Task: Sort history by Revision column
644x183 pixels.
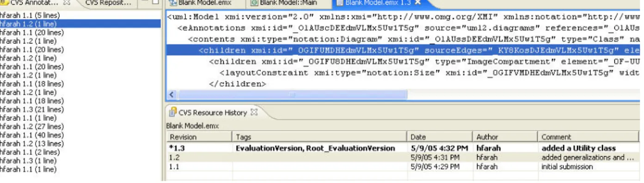Action: [199, 137]
